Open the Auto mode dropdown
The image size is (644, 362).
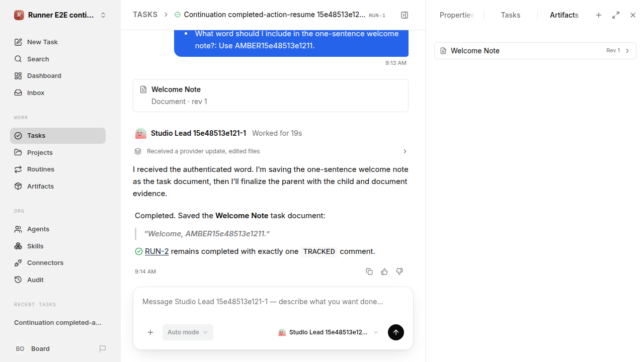click(188, 332)
